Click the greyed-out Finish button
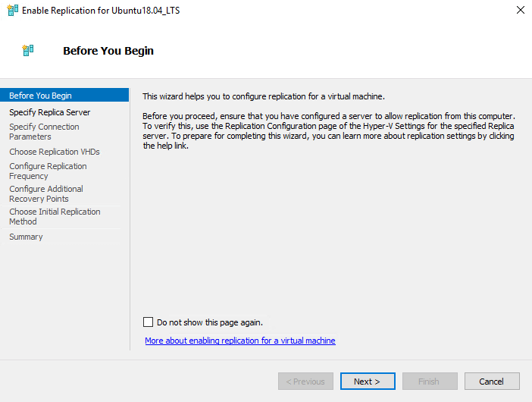This screenshot has width=532, height=402. point(430,382)
